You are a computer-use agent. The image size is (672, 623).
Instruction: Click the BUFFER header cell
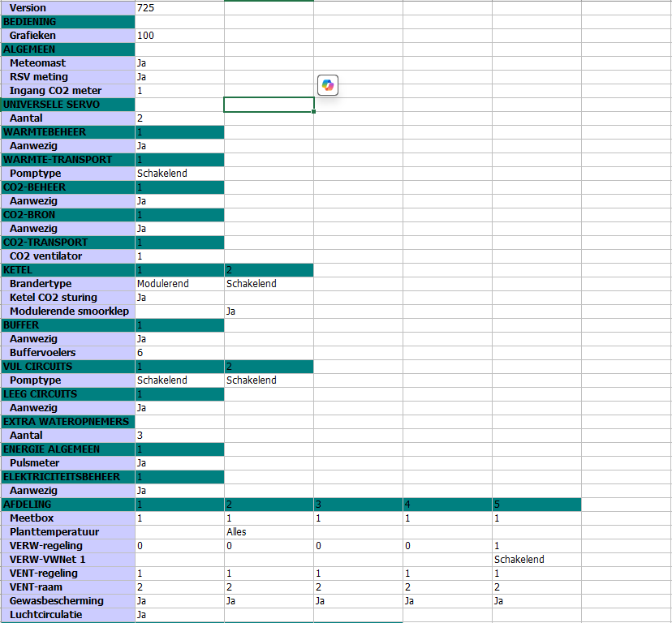[68, 324]
